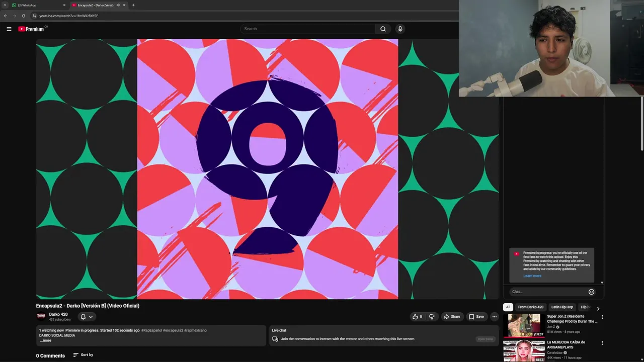Select the From Darko 420 chip
Image resolution: width=644 pixels, height=362 pixels.
[531, 307]
